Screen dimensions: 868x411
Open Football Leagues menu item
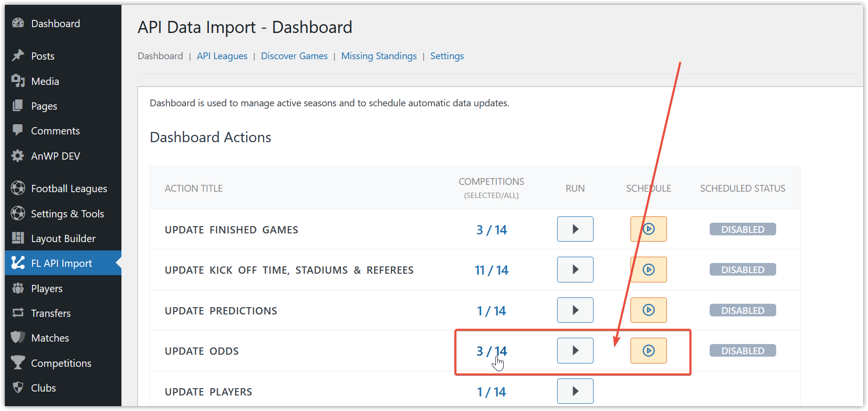63,188
